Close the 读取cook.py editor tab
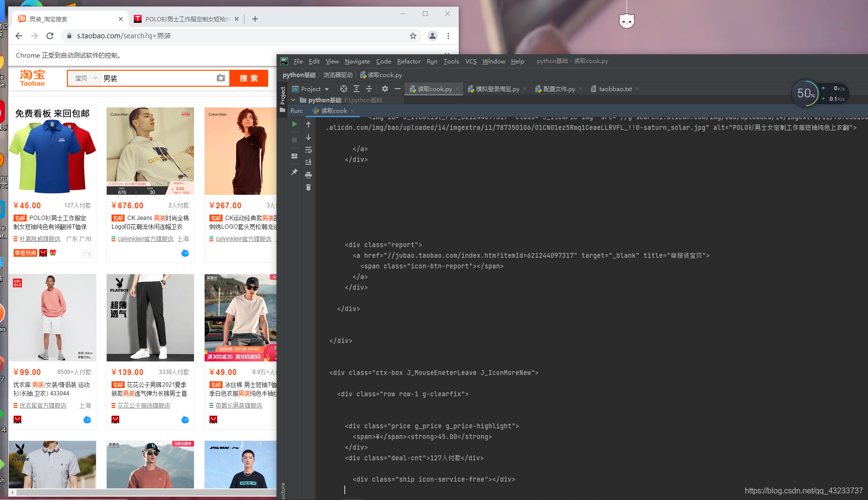Image resolution: width=868 pixels, height=500 pixels. [457, 89]
